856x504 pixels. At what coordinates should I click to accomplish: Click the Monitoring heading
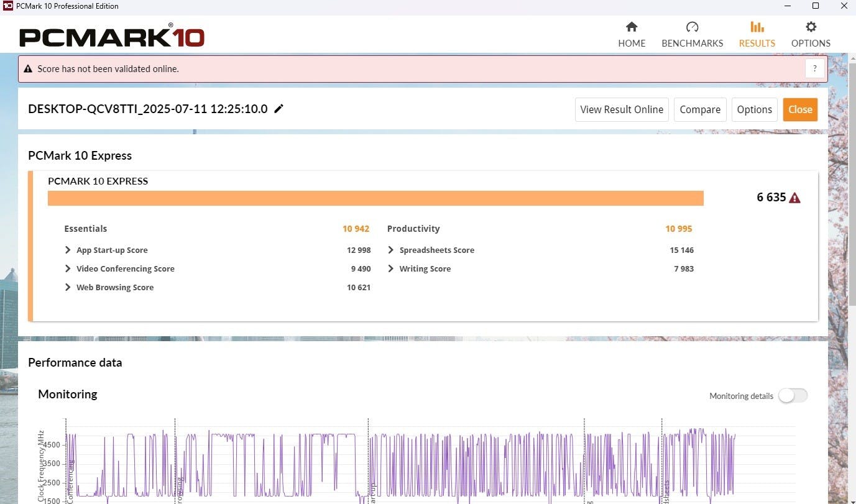point(68,394)
